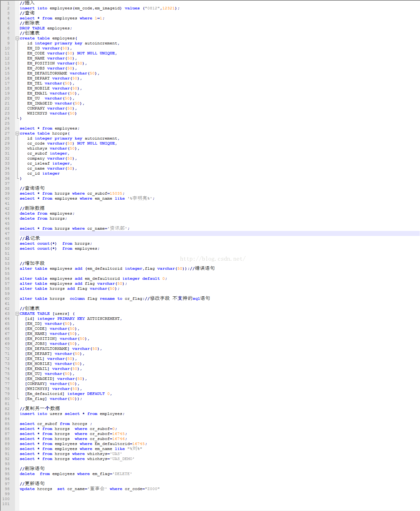The image size is (420, 511).
Task: Click '[Em_defaultorid] integer DEFAULT 0,' line
Action: coord(68,394)
